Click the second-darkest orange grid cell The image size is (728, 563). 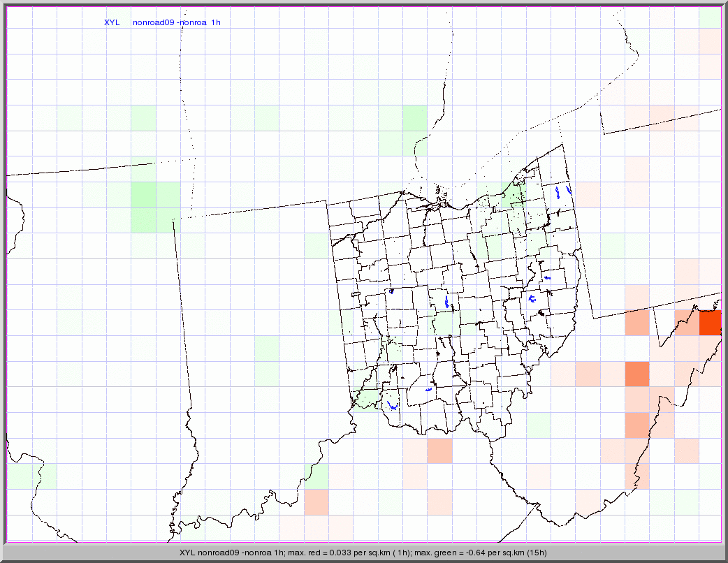tap(636, 374)
